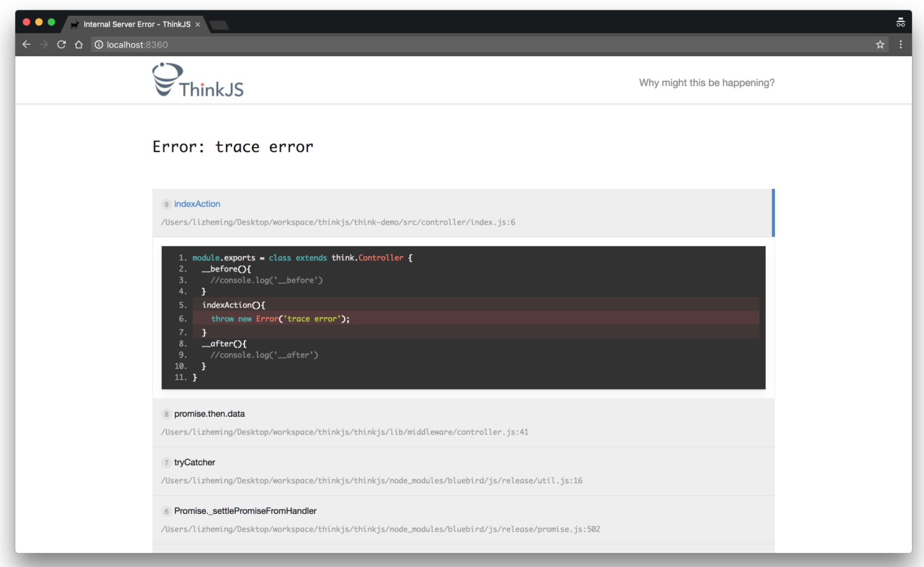This screenshot has width=924, height=567.
Task: Click the "Error: trace error" heading
Action: click(x=233, y=147)
